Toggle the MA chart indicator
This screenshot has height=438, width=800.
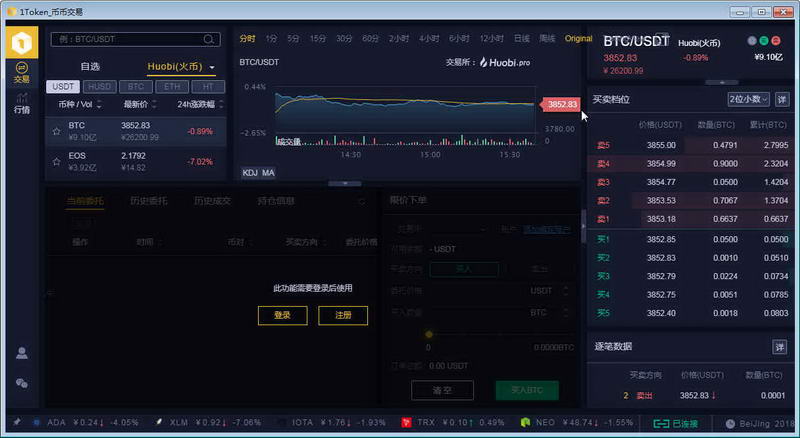pyautogui.click(x=268, y=173)
